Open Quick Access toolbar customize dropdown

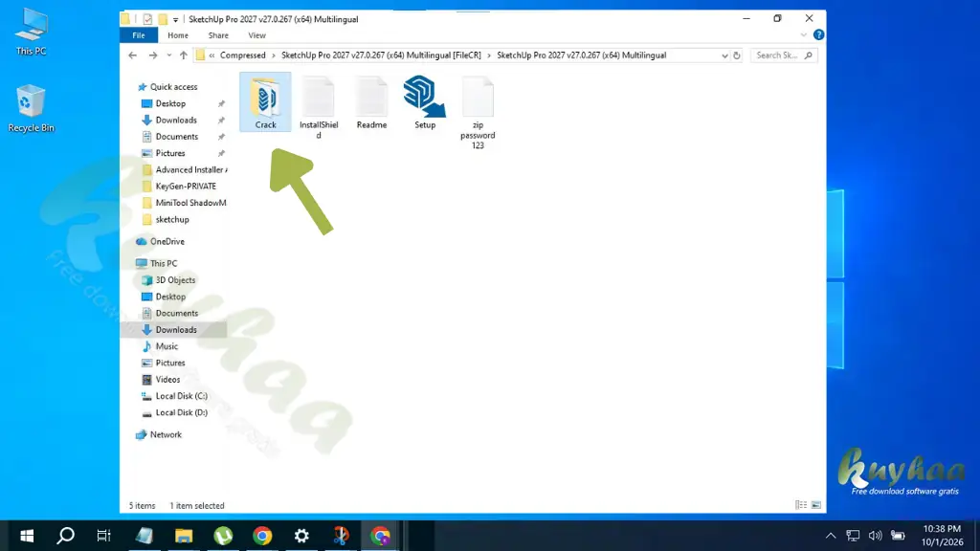(x=176, y=20)
